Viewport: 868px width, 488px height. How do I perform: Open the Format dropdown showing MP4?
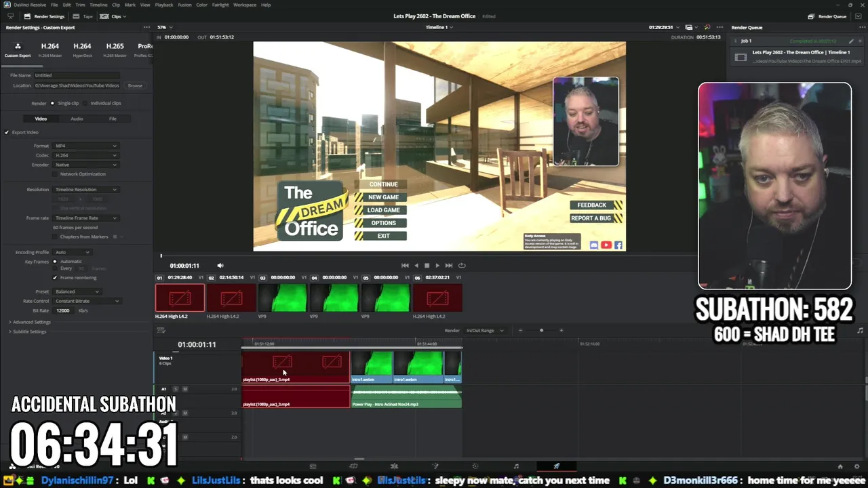(85, 146)
